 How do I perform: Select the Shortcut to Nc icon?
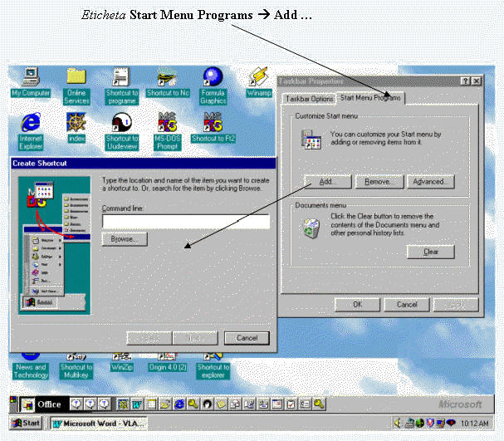tap(168, 81)
